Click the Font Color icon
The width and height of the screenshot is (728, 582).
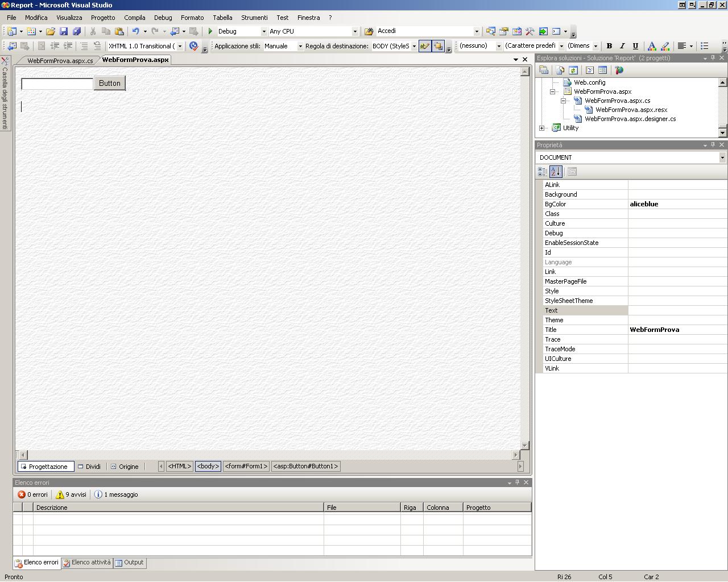pos(652,46)
